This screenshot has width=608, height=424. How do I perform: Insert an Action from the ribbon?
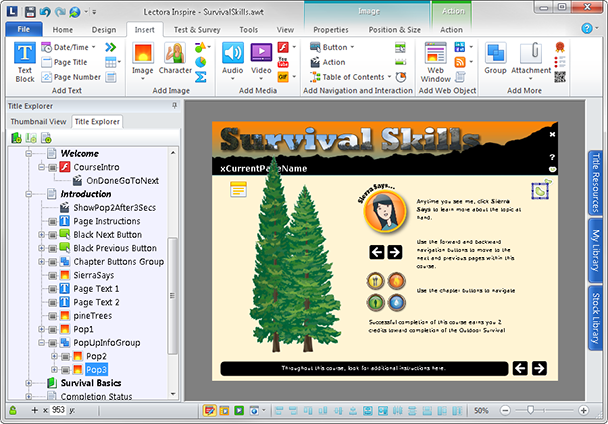click(x=328, y=62)
